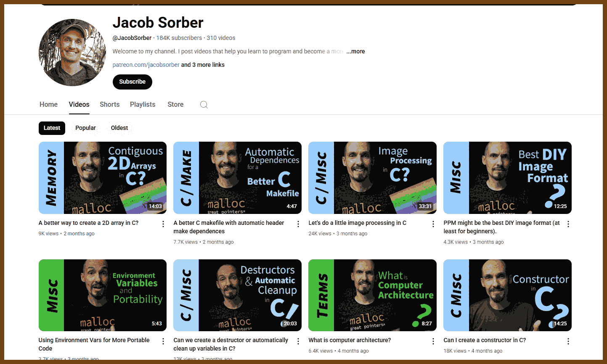This screenshot has height=364, width=607.
Task: Expand the 'and 3 more links' list
Action: pyautogui.click(x=203, y=65)
